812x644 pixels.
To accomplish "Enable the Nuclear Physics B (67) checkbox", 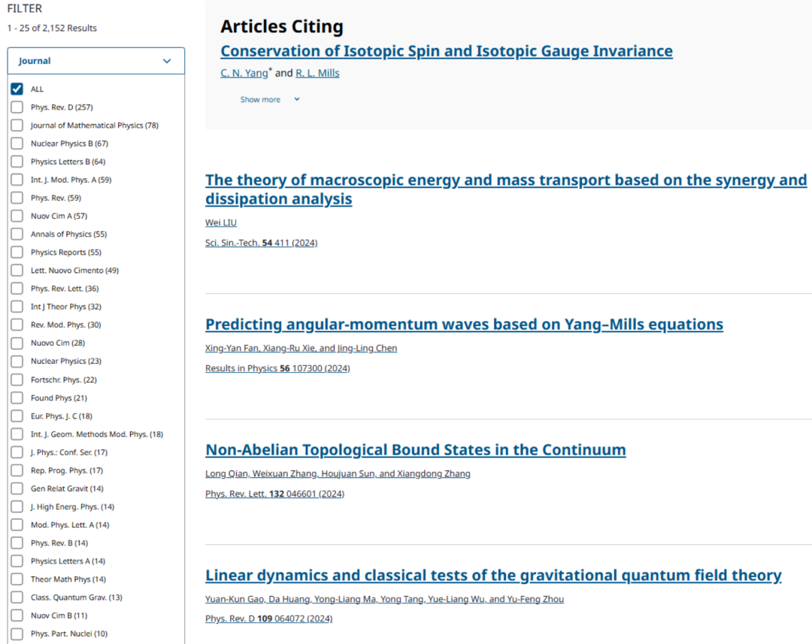I will 17,144.
